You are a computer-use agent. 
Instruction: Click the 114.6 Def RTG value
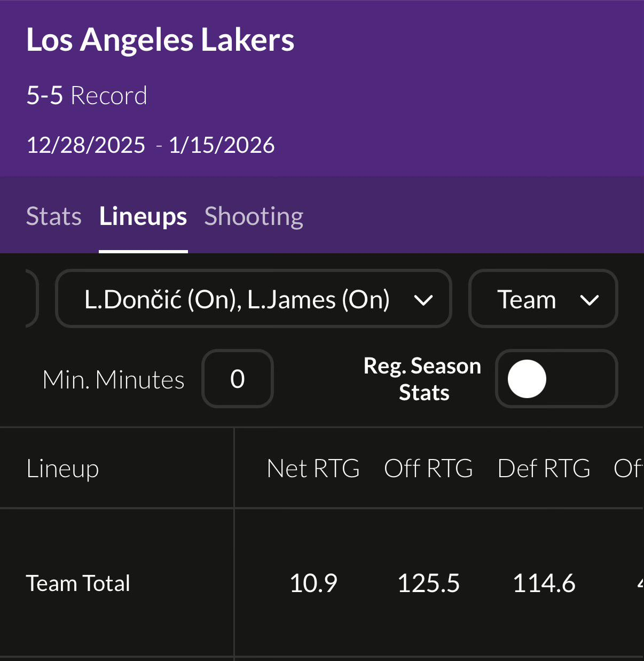pyautogui.click(x=544, y=583)
